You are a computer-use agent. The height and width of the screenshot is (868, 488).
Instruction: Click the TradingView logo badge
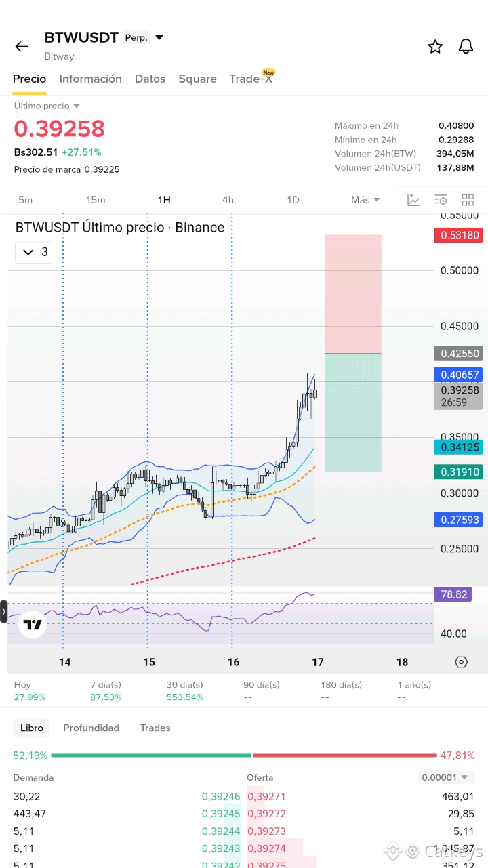point(32,625)
